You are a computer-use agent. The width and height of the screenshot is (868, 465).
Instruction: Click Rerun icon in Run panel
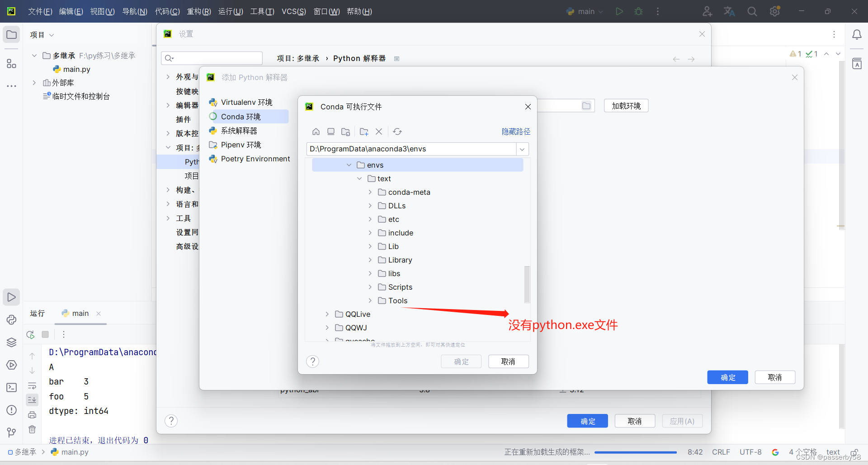tap(31, 334)
